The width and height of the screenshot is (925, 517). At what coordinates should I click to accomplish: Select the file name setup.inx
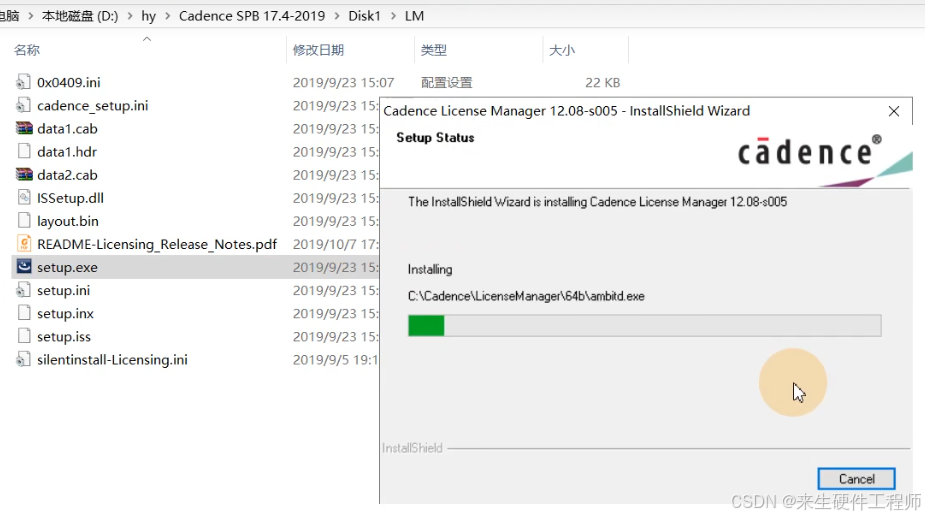[x=65, y=313]
